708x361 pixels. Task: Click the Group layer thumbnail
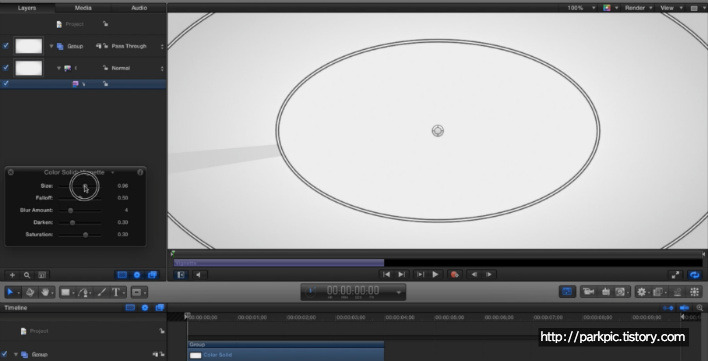pos(28,46)
